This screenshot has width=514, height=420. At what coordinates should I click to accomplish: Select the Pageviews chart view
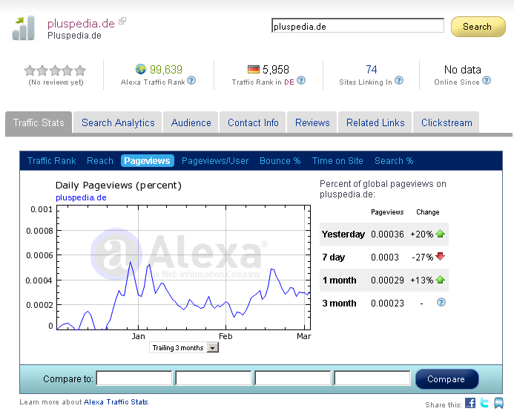pos(147,161)
